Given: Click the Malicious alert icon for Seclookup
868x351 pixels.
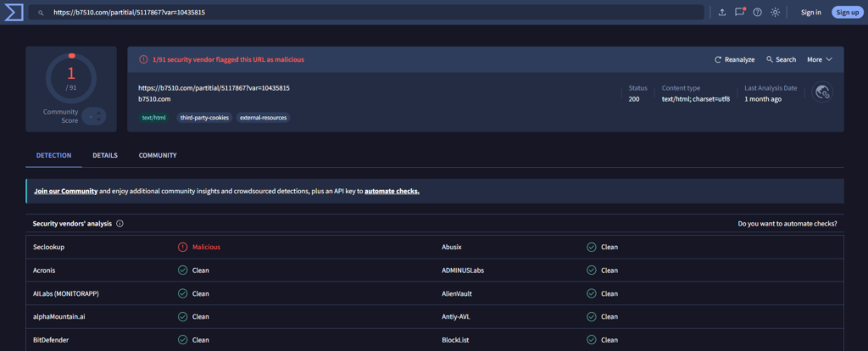Looking at the screenshot, I should pyautogui.click(x=183, y=247).
